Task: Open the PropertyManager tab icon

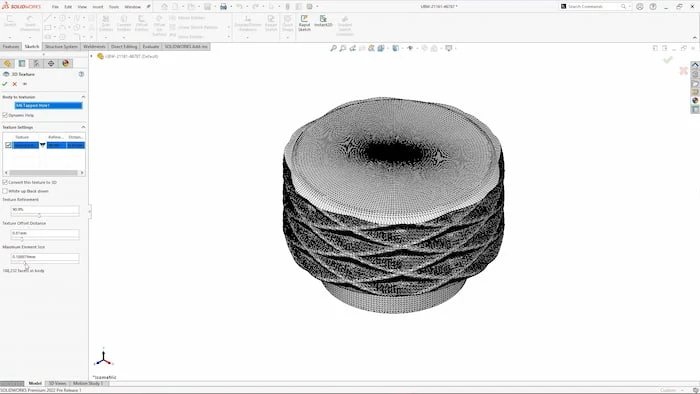Action: point(22,63)
